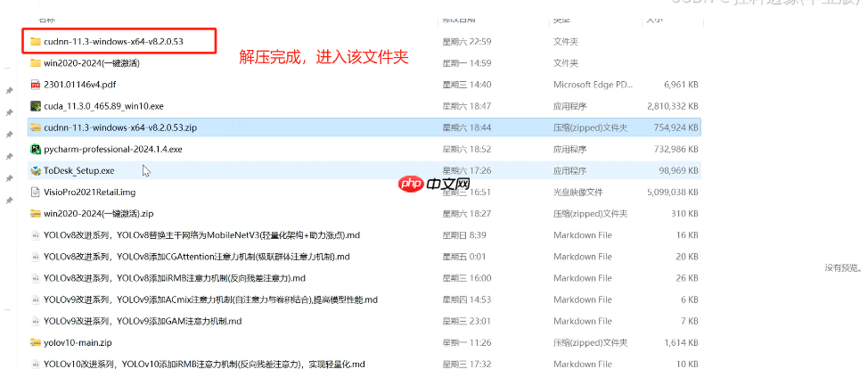Click the type cell Microsoft Edge PD...
The width and height of the screenshot is (868, 369).
click(593, 84)
